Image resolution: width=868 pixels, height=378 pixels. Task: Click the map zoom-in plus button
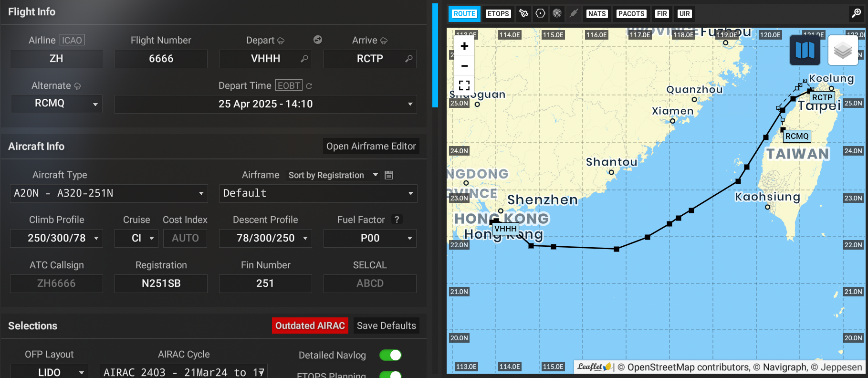click(x=464, y=46)
